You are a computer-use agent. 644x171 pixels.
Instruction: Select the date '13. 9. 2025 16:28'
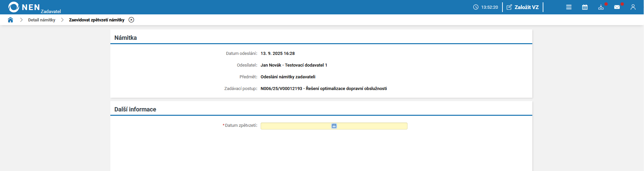click(x=278, y=54)
